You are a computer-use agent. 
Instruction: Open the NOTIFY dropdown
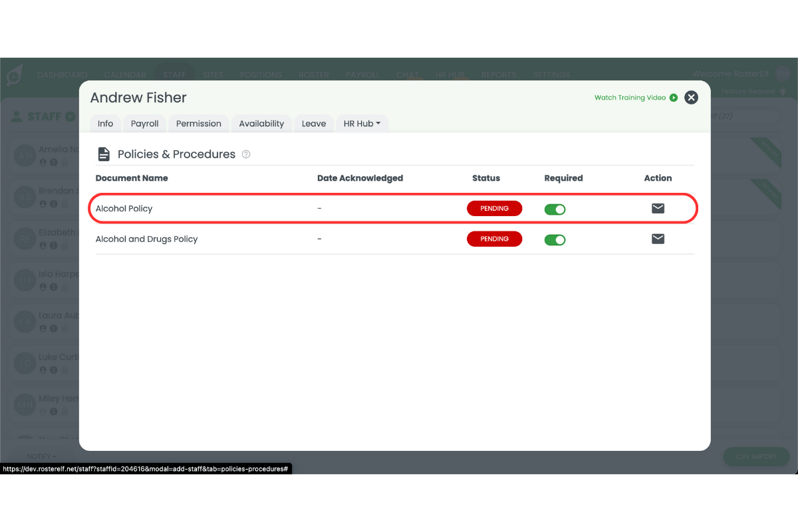click(41, 457)
